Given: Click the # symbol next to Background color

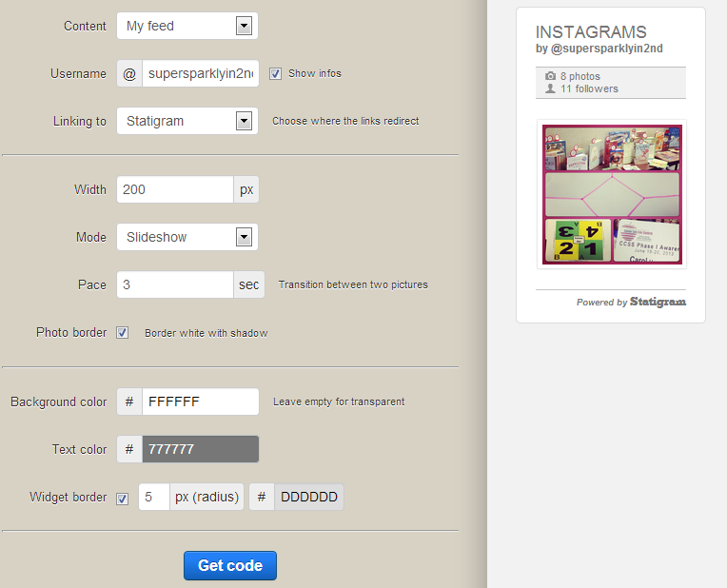Looking at the screenshot, I should [129, 402].
